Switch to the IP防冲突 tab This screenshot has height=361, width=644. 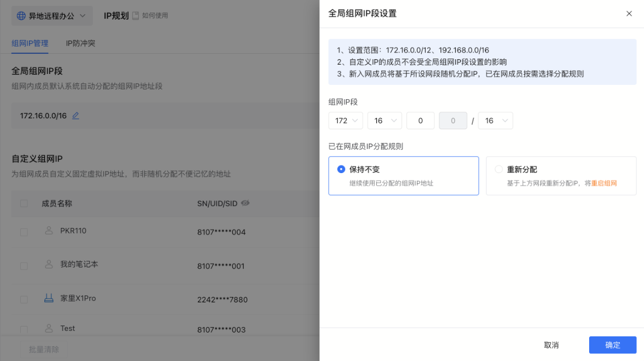[81, 43]
